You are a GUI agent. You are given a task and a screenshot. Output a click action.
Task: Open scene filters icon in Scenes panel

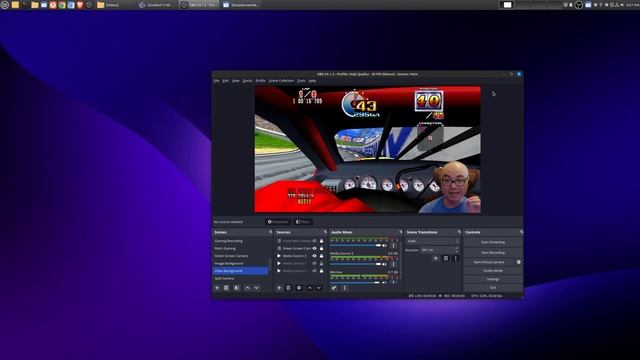coord(237,288)
